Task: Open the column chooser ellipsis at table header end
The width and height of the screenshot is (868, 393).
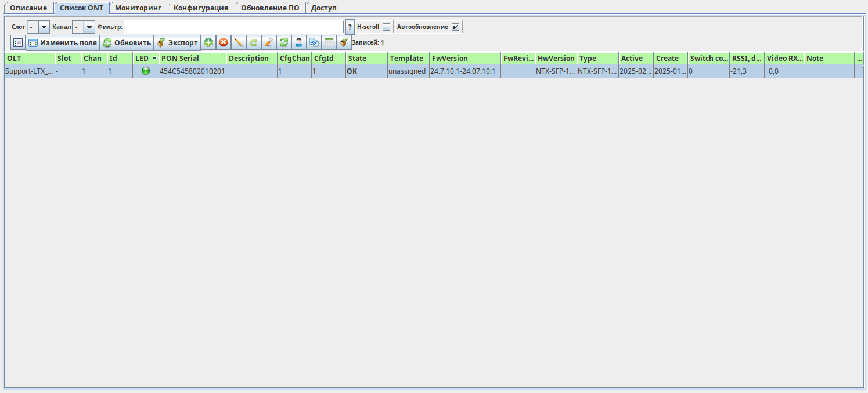Action: [x=859, y=58]
